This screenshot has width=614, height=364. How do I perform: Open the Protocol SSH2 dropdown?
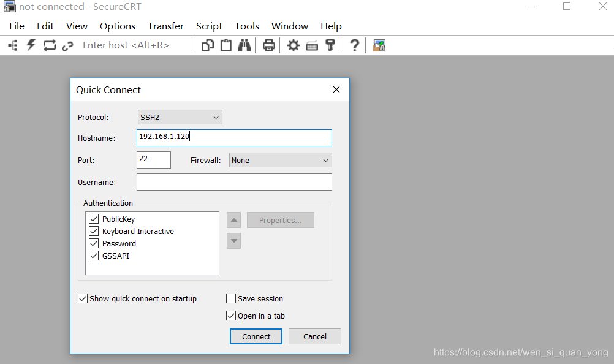pos(180,117)
